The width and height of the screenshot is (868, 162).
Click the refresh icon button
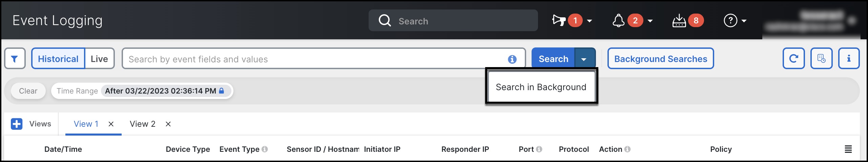793,59
